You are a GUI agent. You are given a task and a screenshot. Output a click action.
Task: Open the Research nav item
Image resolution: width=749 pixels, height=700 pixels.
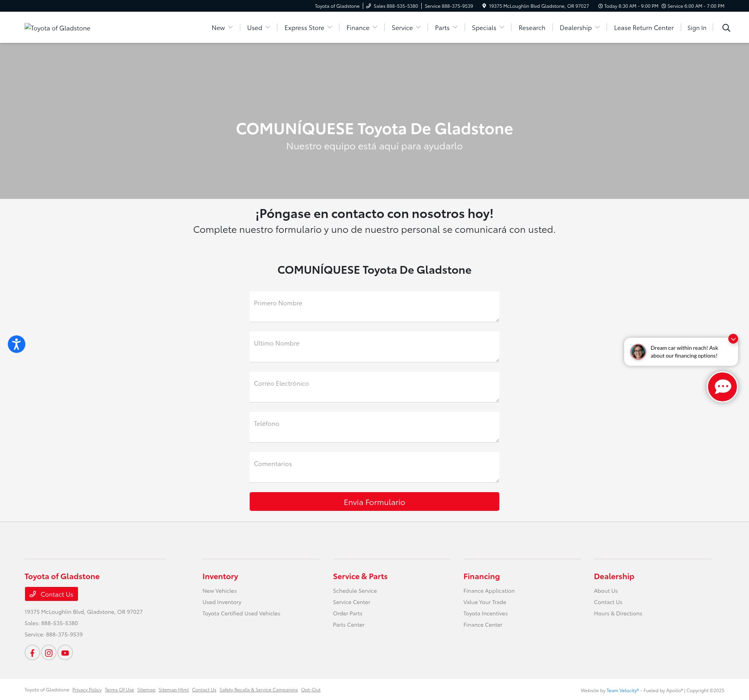(532, 28)
